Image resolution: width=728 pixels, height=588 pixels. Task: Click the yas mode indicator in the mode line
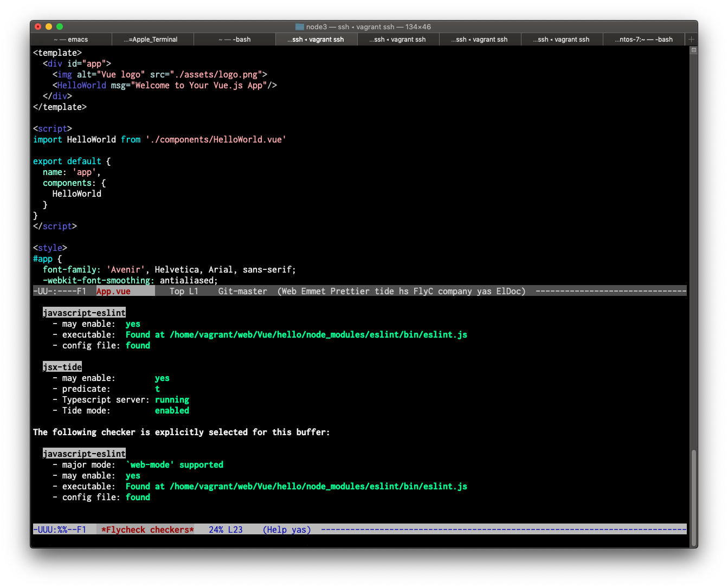tap(484, 291)
